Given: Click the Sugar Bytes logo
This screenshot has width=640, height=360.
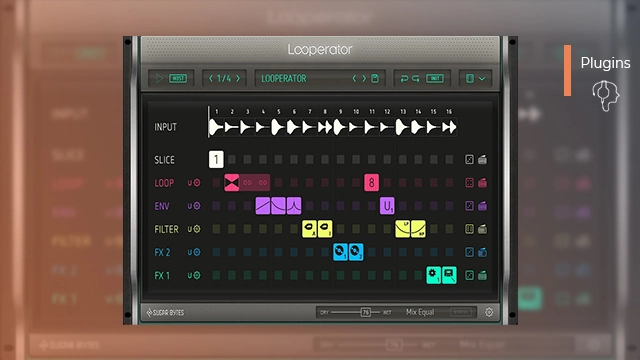Looking at the screenshot, I should pyautogui.click(x=165, y=313).
